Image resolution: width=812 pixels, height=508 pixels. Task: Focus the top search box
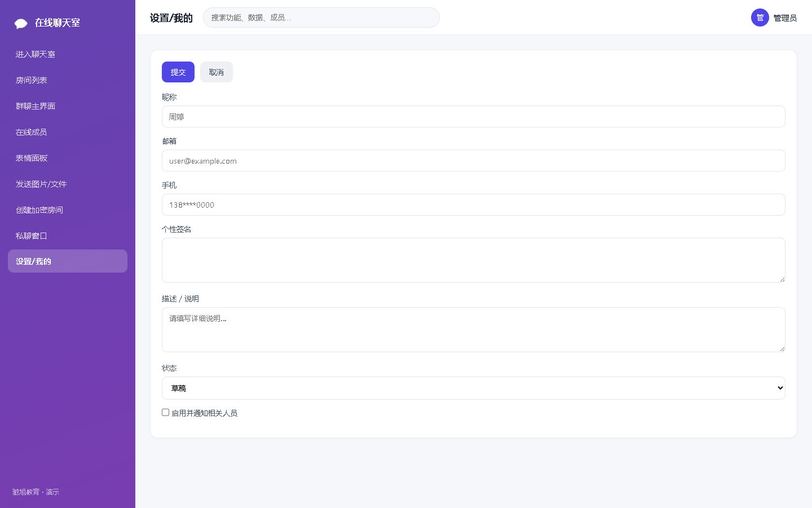[321, 17]
